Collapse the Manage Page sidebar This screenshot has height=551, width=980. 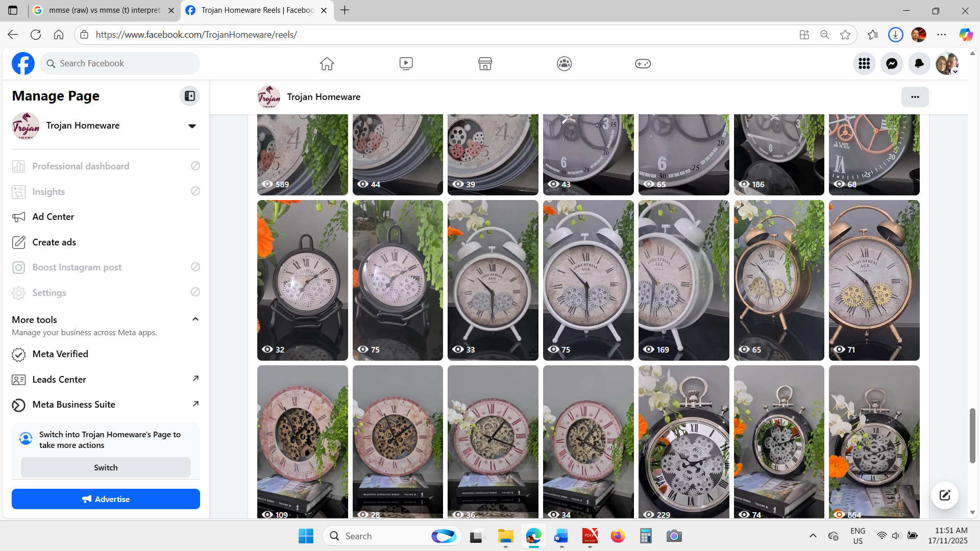(189, 96)
